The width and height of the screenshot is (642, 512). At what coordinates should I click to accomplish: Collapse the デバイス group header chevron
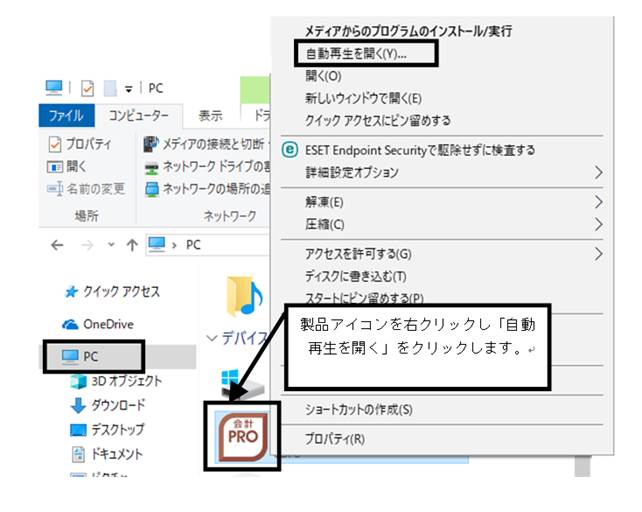point(211,338)
